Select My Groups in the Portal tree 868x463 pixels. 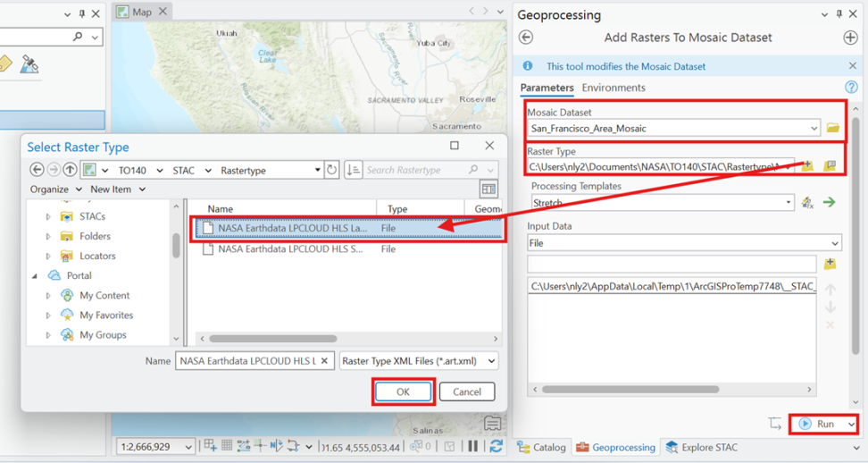(103, 335)
